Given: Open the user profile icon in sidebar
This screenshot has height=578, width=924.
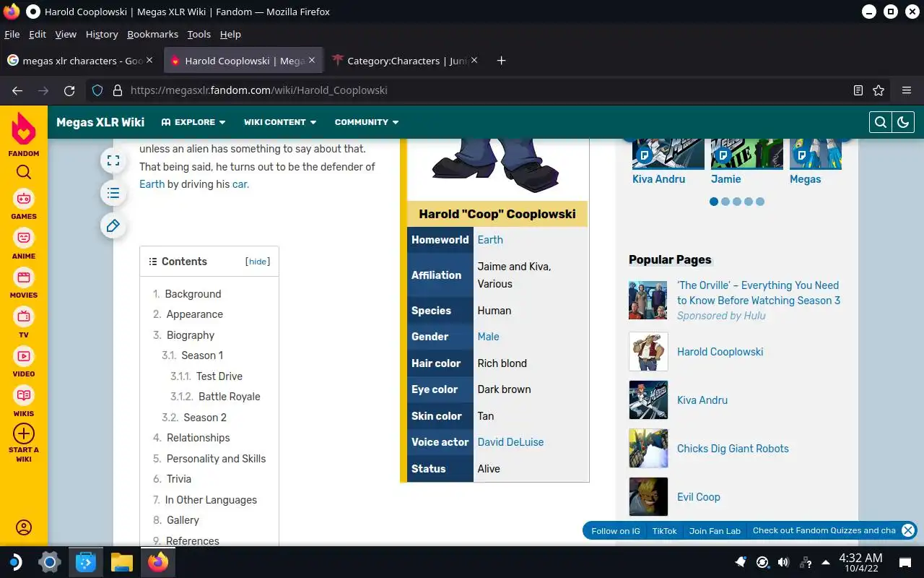Looking at the screenshot, I should (24, 527).
